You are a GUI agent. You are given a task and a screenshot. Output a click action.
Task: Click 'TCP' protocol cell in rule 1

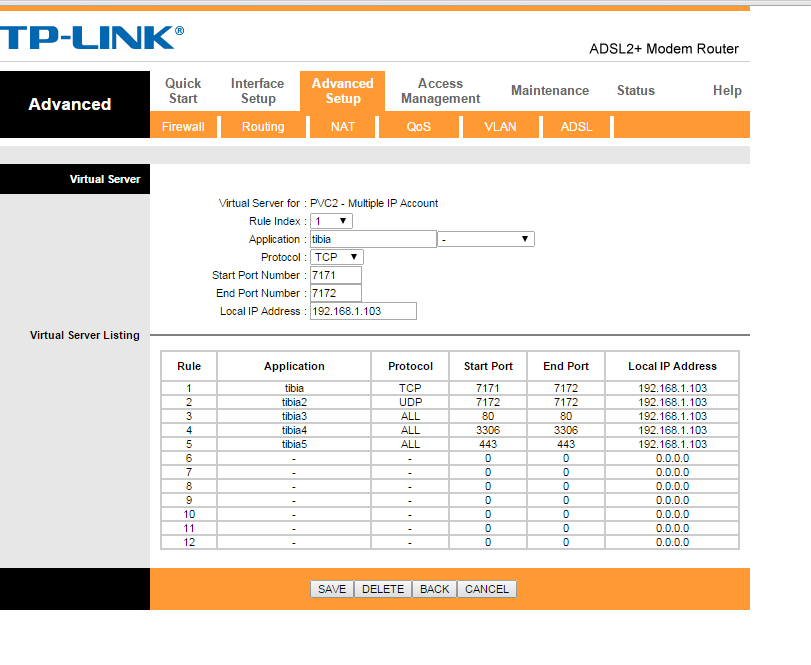(x=410, y=388)
